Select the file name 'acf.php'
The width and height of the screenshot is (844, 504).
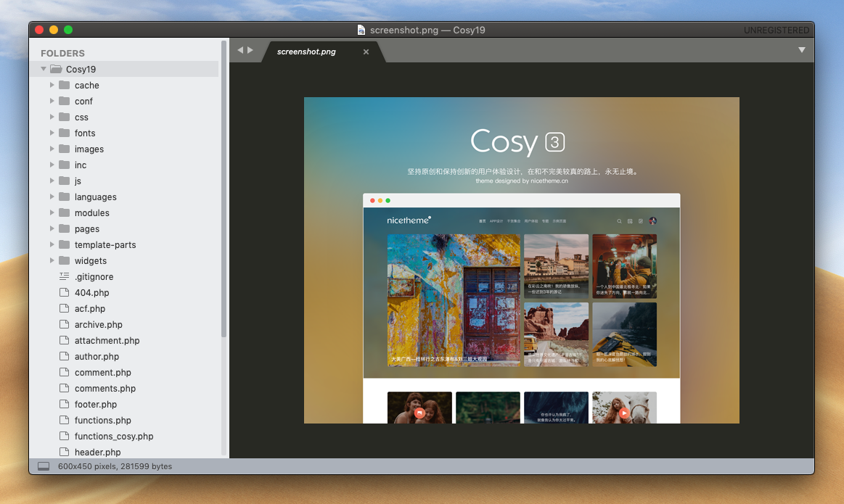coord(90,308)
